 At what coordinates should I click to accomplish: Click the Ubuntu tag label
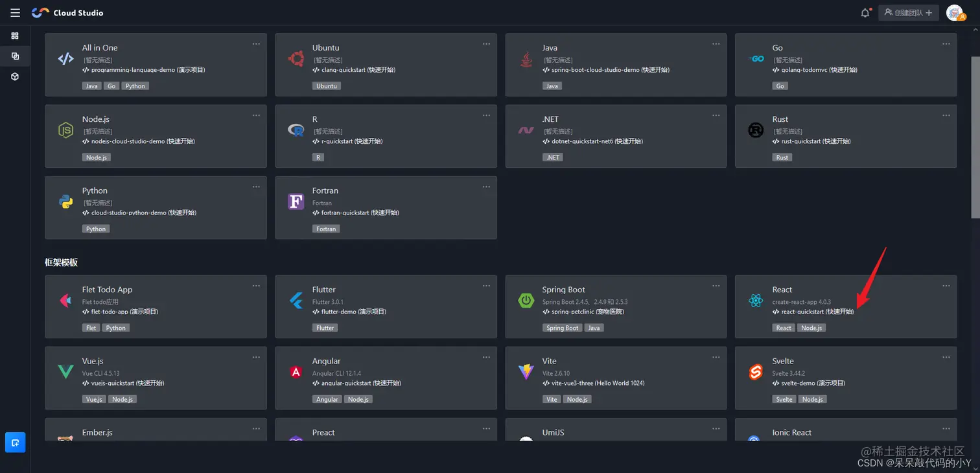click(x=327, y=86)
